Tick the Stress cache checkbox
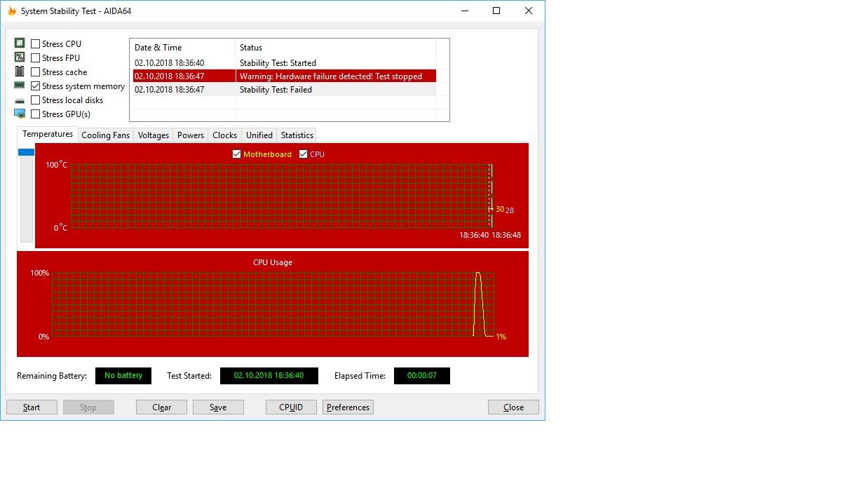Image resolution: width=868 pixels, height=493 pixels. pos(35,72)
